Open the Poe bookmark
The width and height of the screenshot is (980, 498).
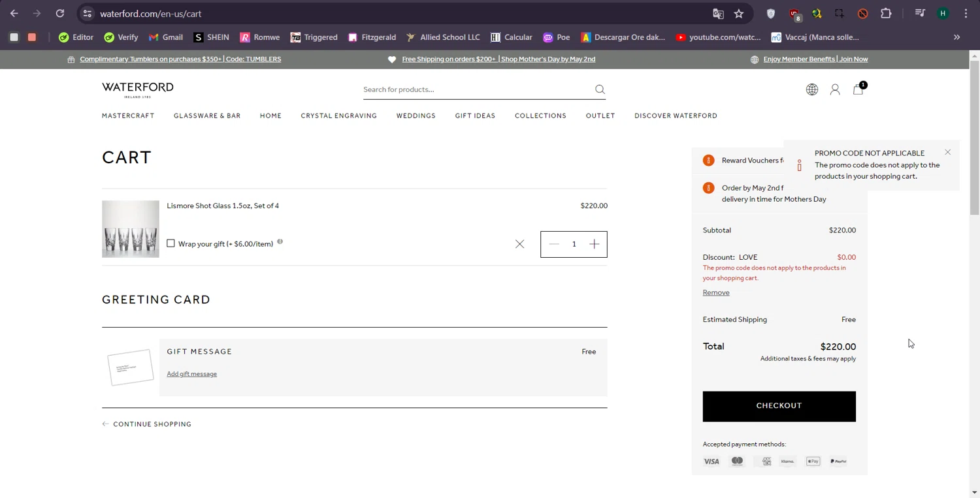point(556,37)
